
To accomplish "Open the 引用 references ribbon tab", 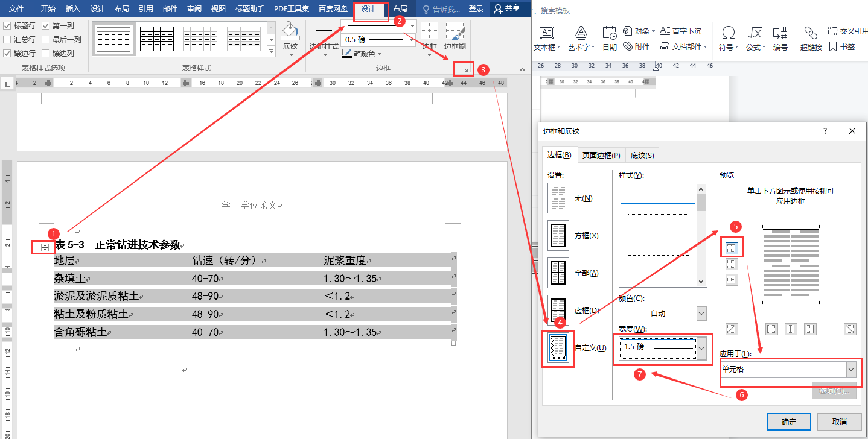I will pos(145,9).
